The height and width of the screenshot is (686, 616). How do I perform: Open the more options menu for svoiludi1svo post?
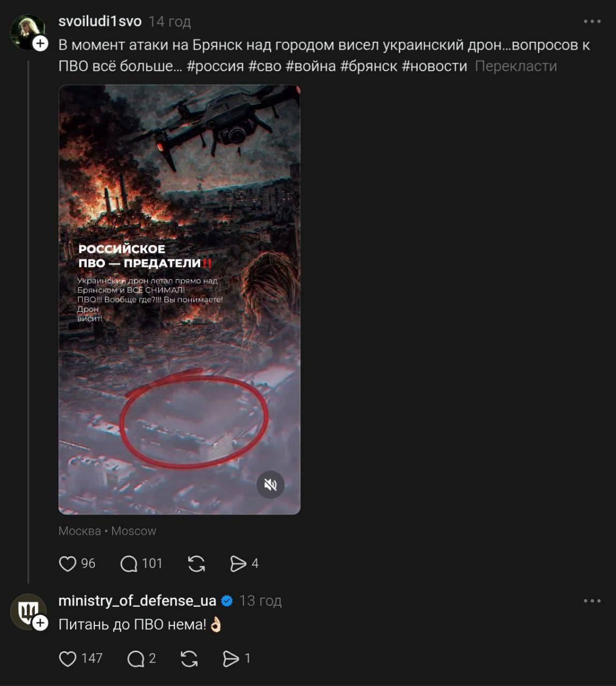592,21
